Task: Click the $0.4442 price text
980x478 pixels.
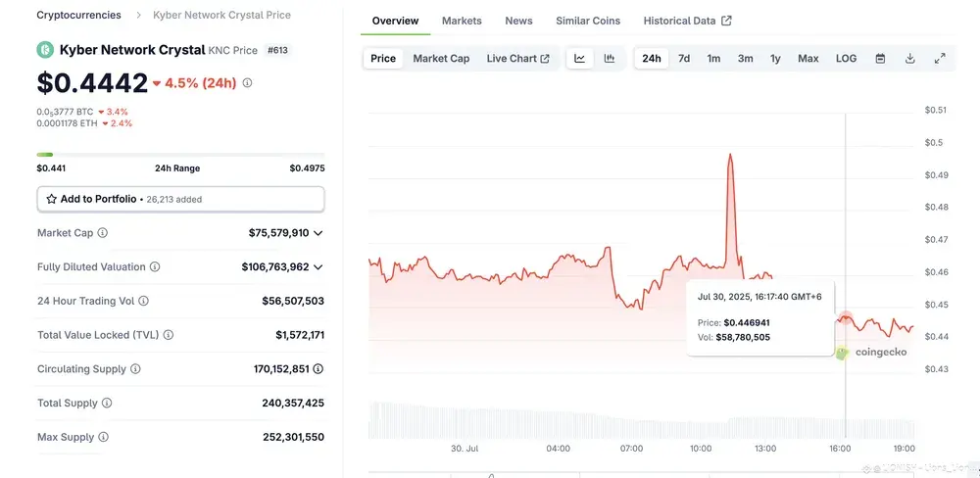Action: pos(92,83)
